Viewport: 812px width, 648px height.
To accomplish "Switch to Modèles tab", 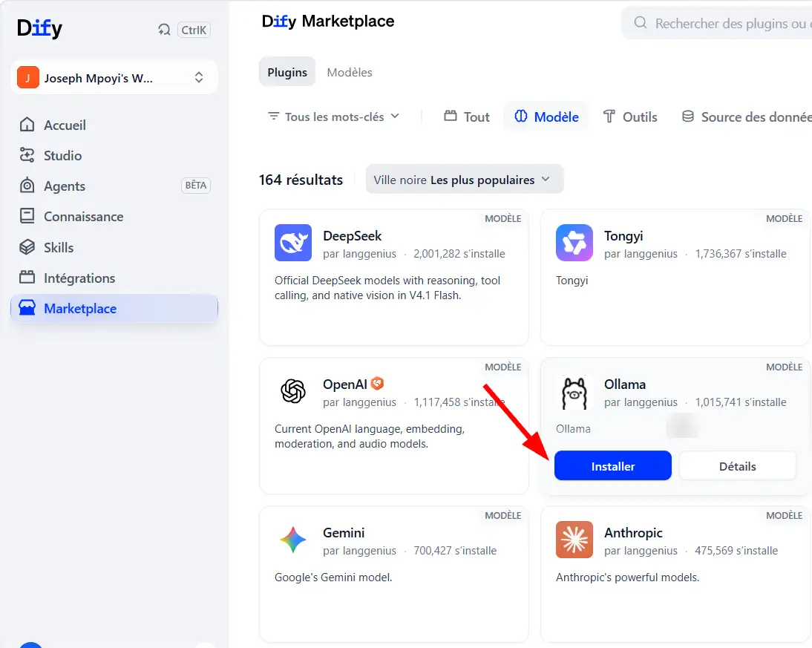I will 350,72.
